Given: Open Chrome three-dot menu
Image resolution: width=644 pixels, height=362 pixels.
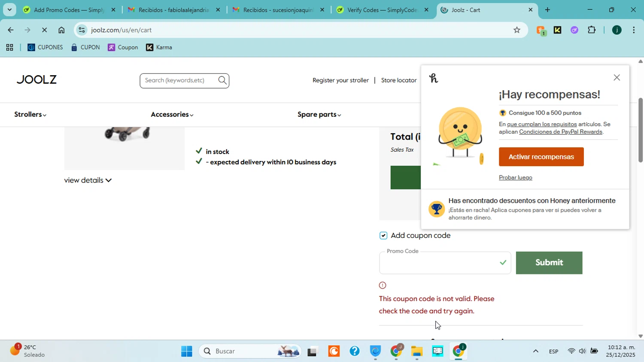Looking at the screenshot, I should (x=634, y=30).
